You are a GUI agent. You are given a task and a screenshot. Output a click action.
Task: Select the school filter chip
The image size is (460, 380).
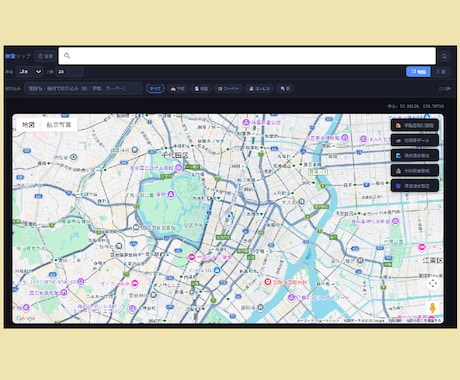177,89
